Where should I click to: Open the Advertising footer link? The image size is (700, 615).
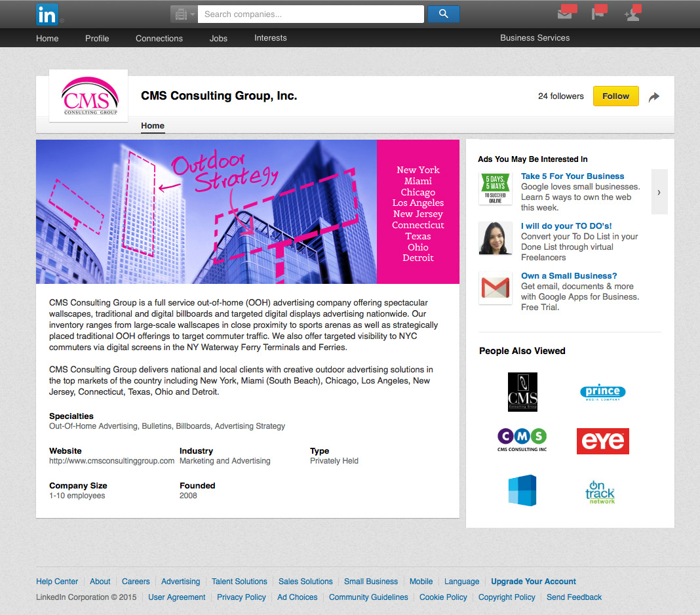(x=180, y=582)
